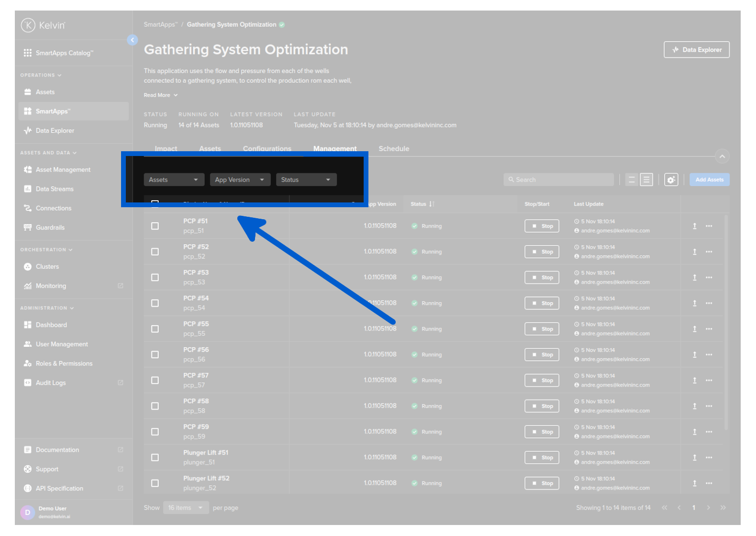Collapse the header panel chevron
The image size is (756, 536).
(x=722, y=156)
